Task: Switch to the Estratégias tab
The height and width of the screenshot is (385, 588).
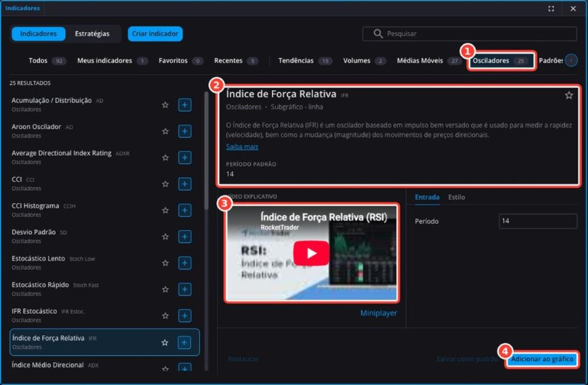Action: [92, 34]
